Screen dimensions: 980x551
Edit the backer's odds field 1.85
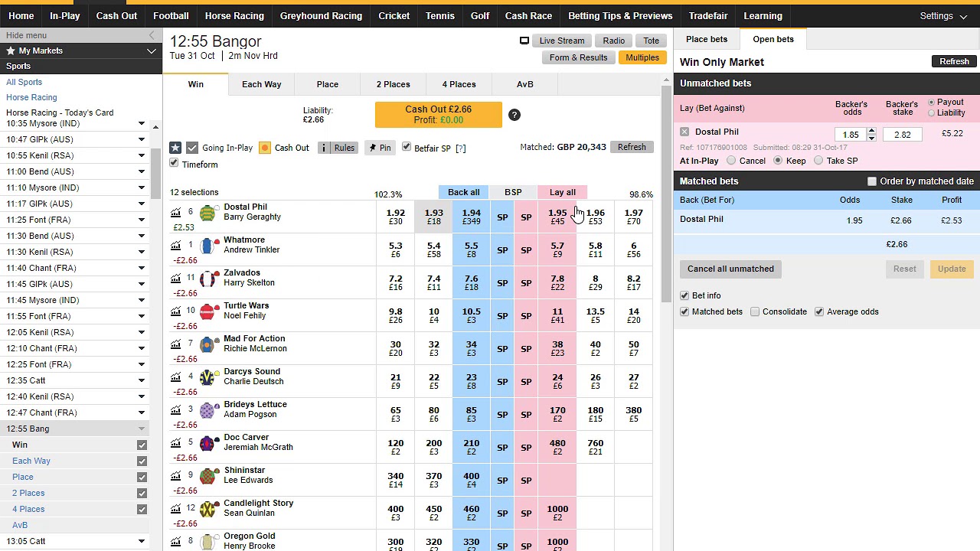851,135
